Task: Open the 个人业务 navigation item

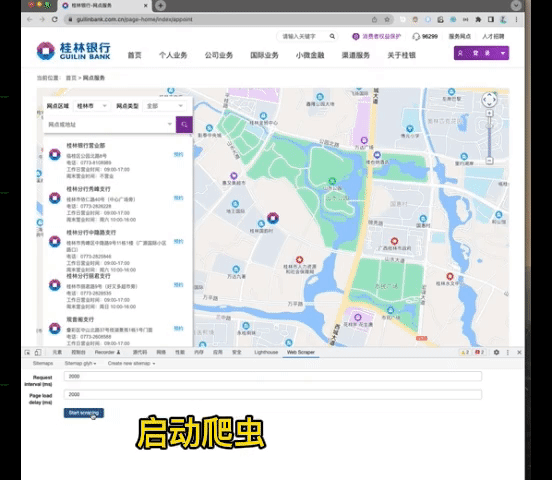Action: [x=173, y=55]
